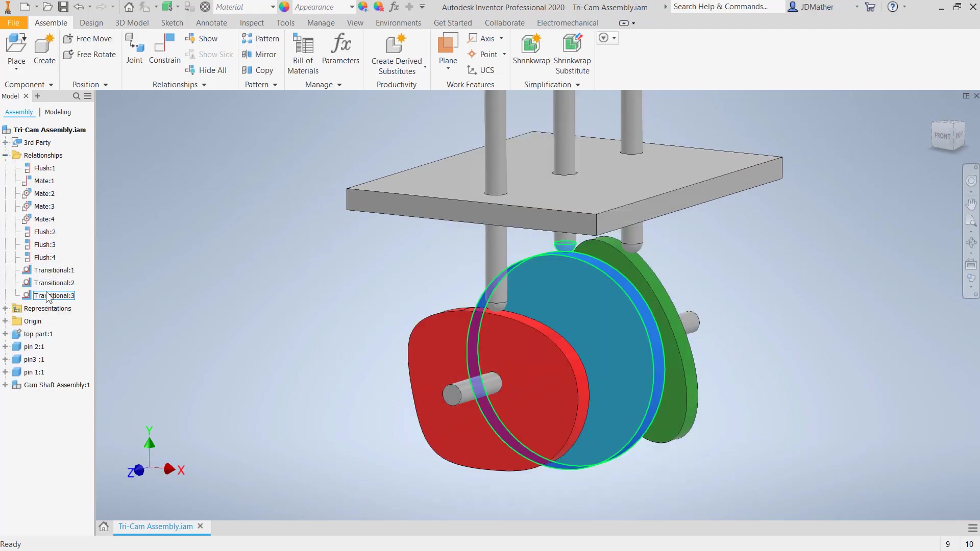Screen dimensions: 980x551
Task: Collapse the Relationships folder
Action: (x=5, y=155)
